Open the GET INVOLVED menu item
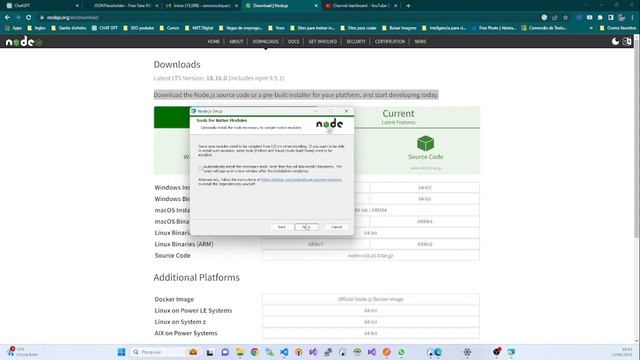Viewport: 640px width, 360px height. (322, 42)
